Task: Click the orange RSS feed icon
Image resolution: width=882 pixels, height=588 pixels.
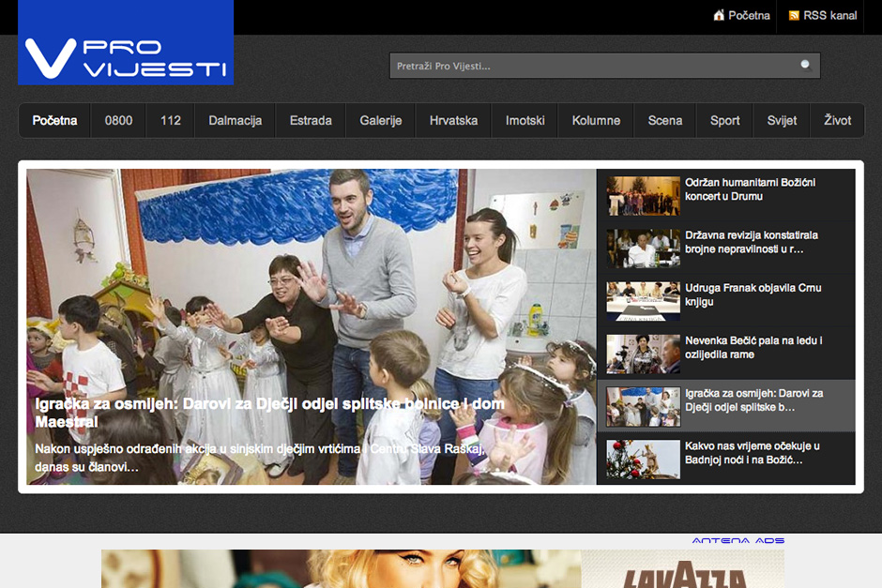Action: click(x=794, y=16)
